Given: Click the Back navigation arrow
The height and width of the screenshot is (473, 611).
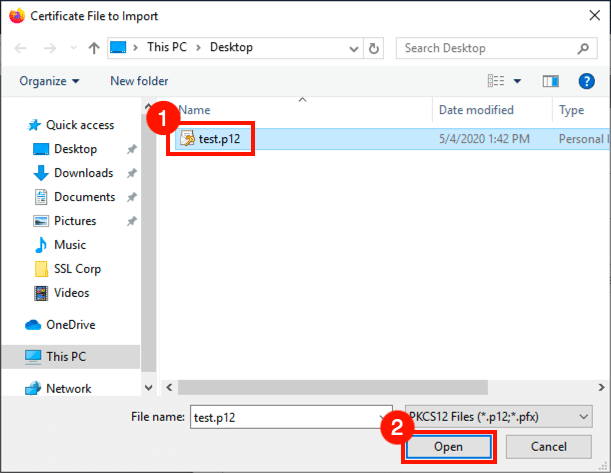Looking at the screenshot, I should pyautogui.click(x=21, y=48).
